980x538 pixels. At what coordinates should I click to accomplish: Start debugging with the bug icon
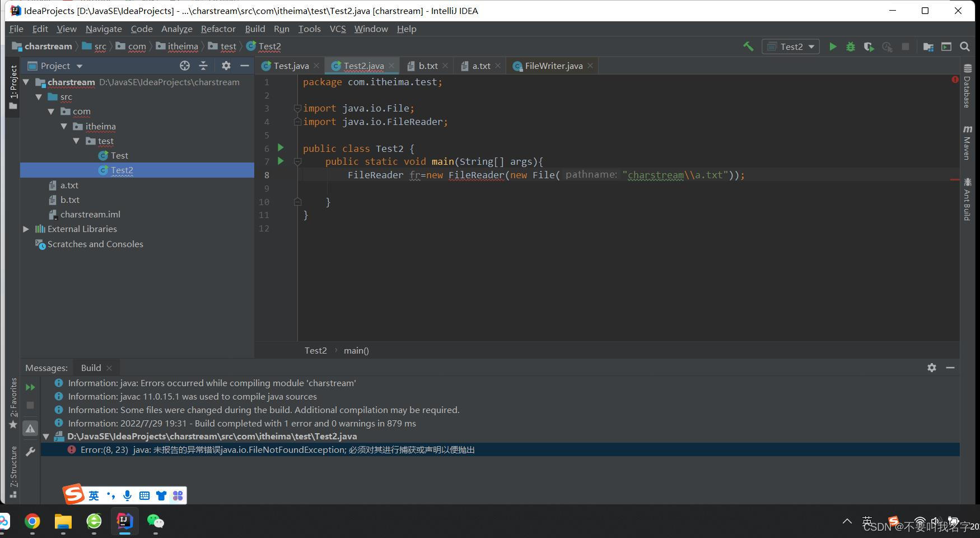coord(851,47)
